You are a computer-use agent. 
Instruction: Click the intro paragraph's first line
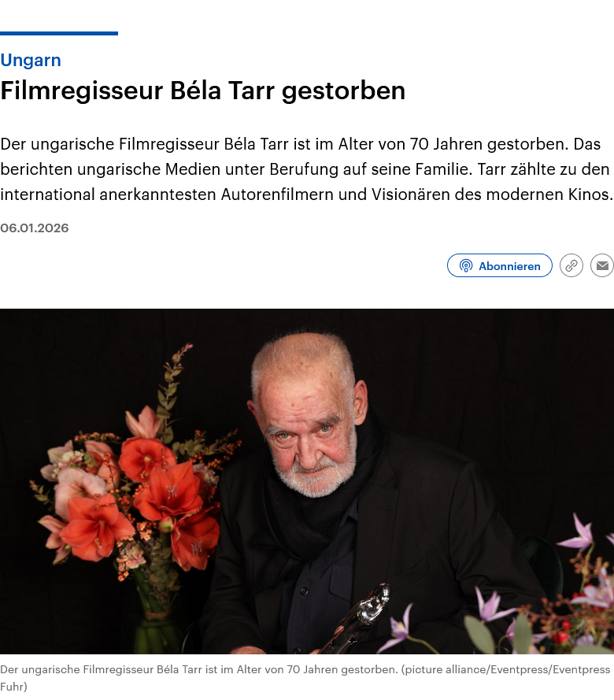coord(300,144)
